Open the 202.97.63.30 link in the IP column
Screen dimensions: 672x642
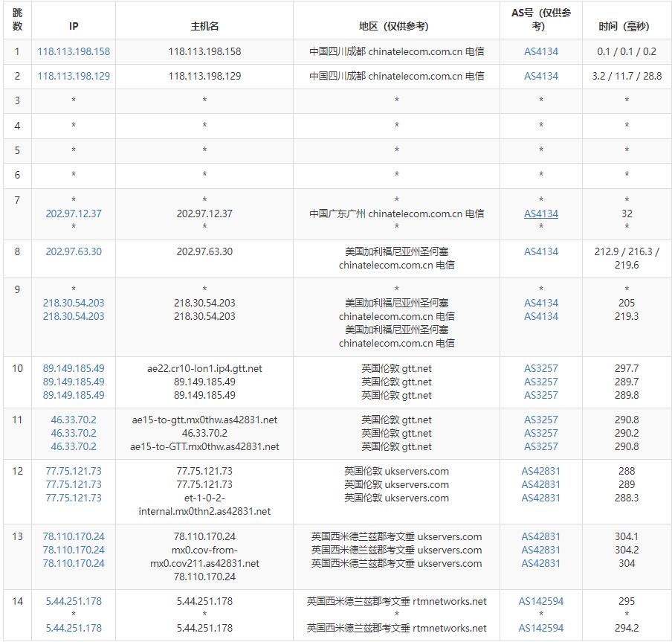[74, 251]
